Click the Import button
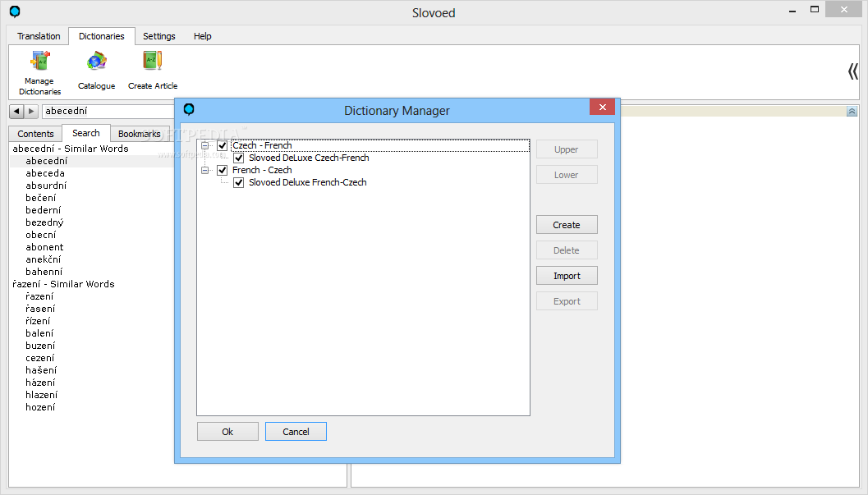Screen dimensions: 868x495 point(567,276)
